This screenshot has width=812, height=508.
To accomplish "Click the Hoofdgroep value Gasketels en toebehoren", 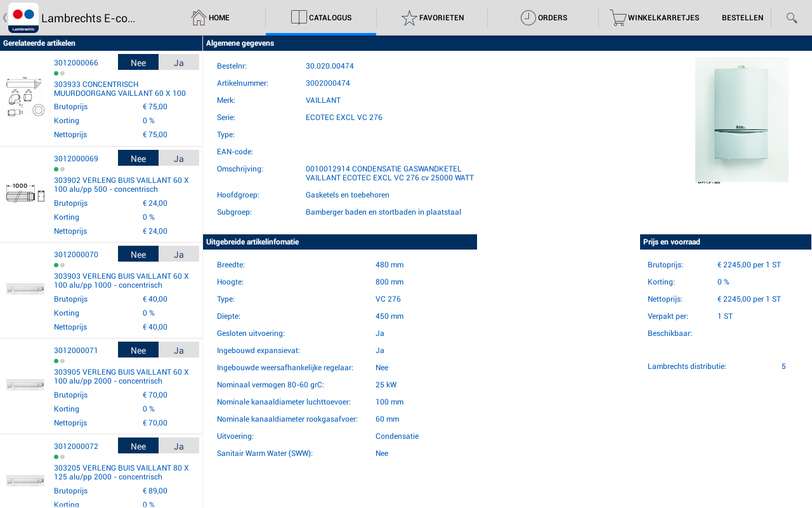I will 348,195.
